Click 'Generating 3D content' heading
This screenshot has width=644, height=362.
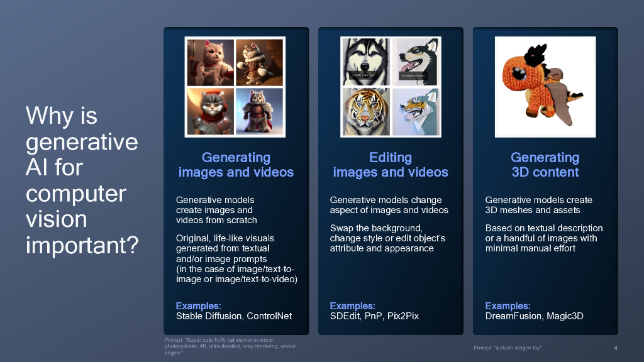pyautogui.click(x=545, y=165)
